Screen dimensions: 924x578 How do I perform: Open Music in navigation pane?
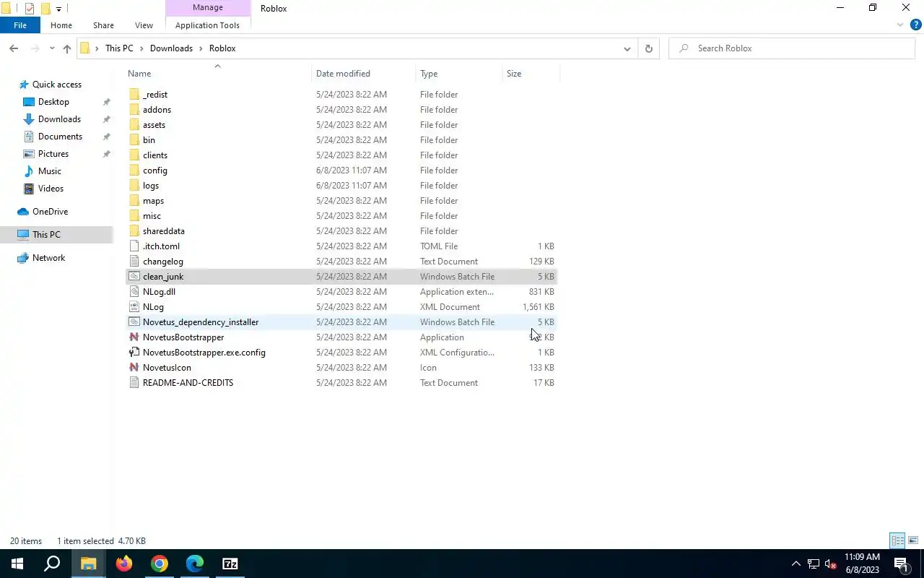click(x=49, y=171)
